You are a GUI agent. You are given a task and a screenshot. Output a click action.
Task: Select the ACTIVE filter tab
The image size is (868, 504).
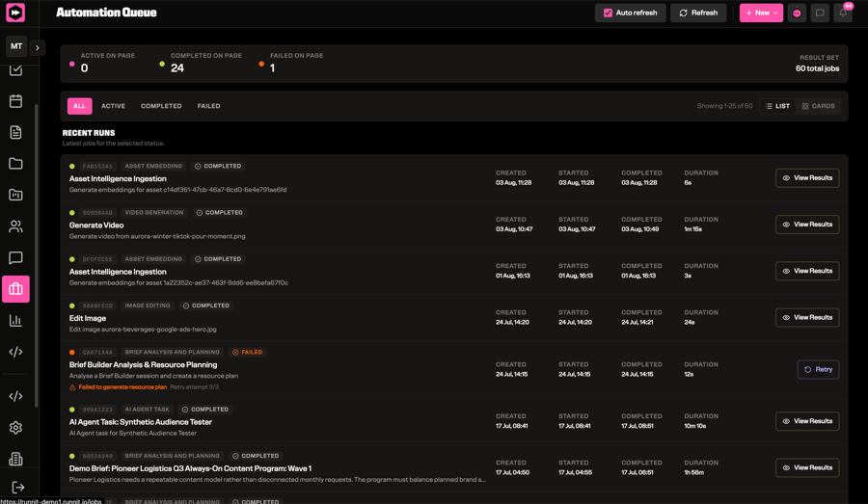tap(113, 106)
